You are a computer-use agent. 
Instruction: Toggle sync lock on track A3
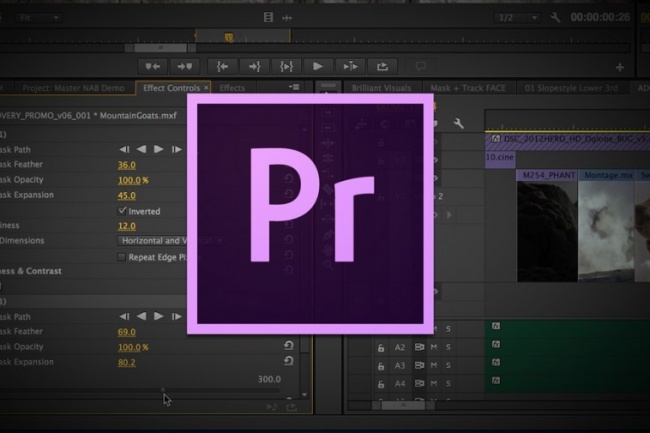pos(419,365)
